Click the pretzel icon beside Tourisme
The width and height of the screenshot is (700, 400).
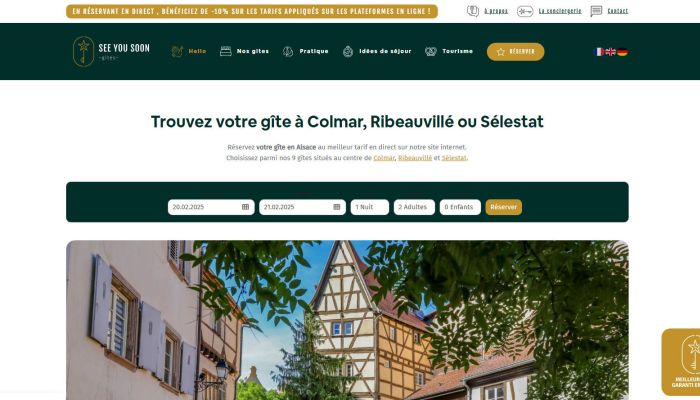point(431,51)
